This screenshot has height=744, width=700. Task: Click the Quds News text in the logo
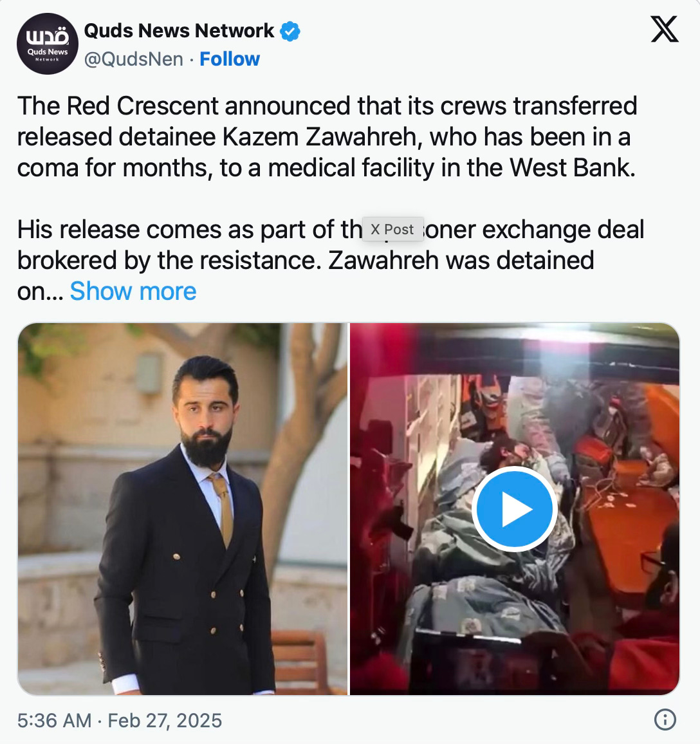tap(48, 51)
